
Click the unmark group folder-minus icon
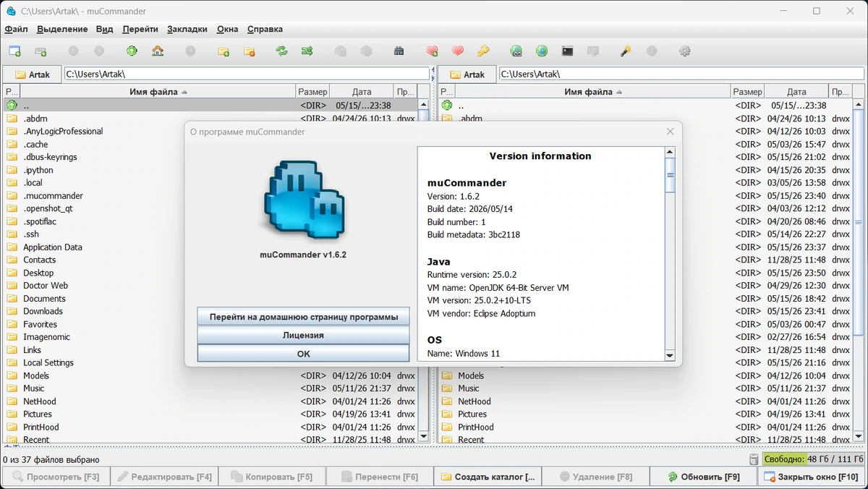click(x=250, y=51)
